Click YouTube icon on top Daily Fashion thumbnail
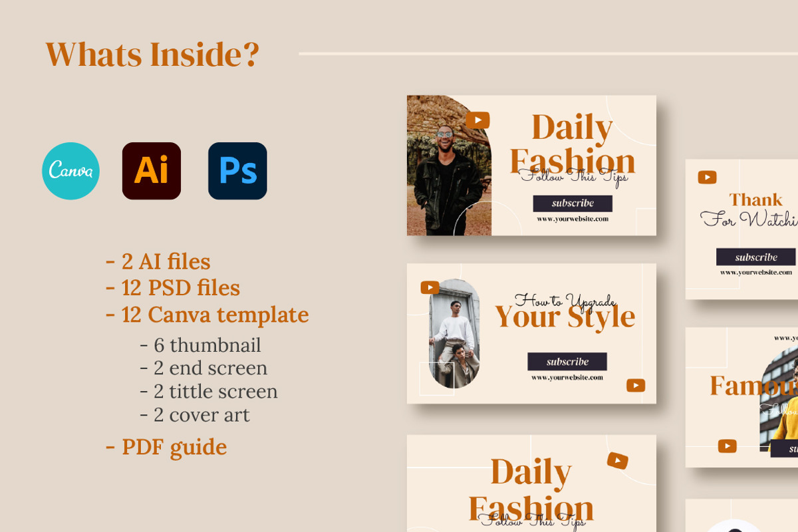 pyautogui.click(x=477, y=120)
